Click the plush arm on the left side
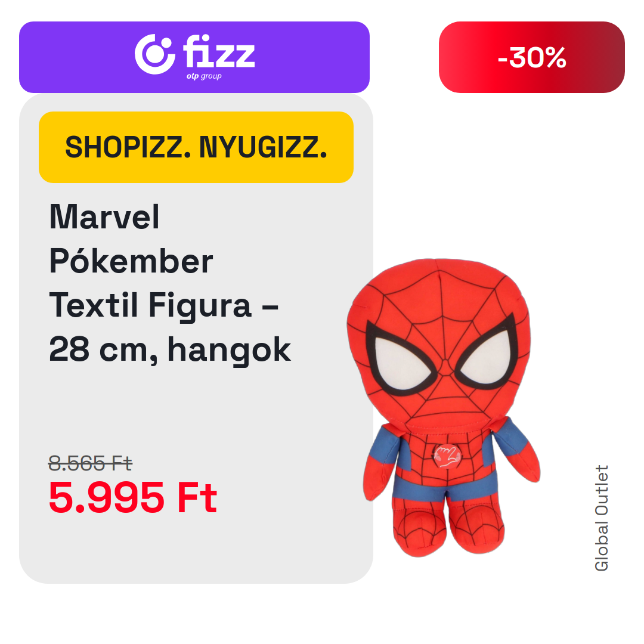This screenshot has height=644, width=644. tap(380, 462)
